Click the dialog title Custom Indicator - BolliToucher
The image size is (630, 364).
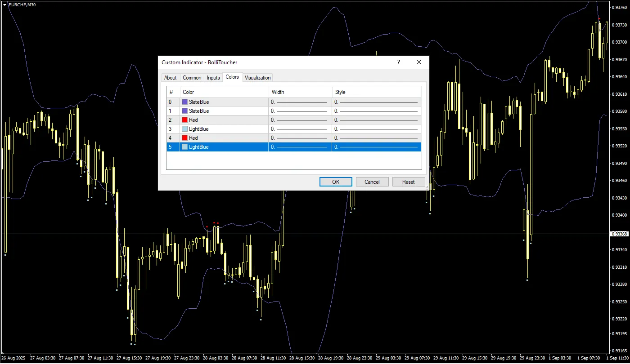199,62
